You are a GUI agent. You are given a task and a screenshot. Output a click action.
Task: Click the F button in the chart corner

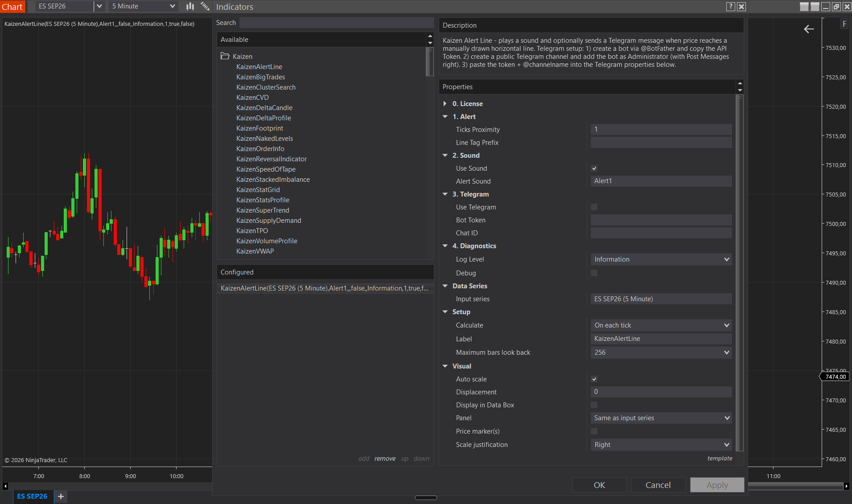click(x=844, y=24)
